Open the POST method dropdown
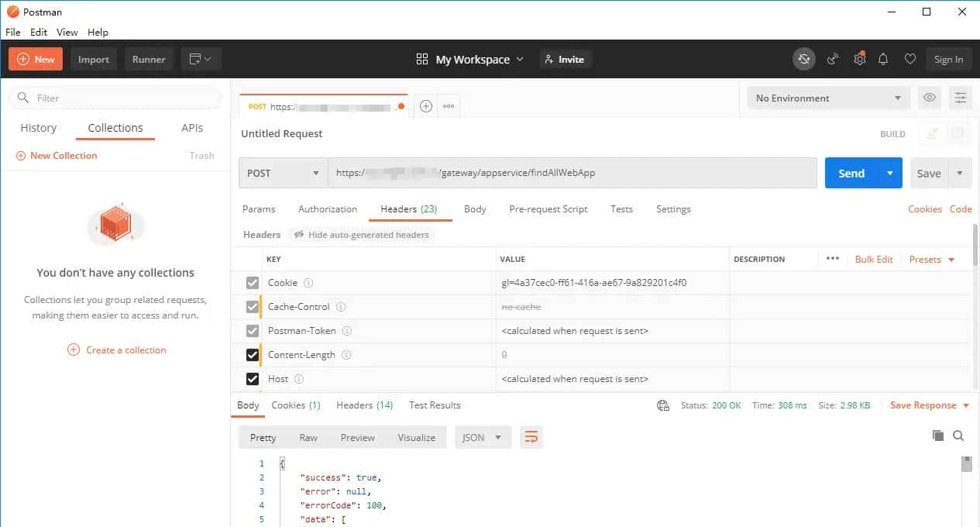 (x=283, y=173)
